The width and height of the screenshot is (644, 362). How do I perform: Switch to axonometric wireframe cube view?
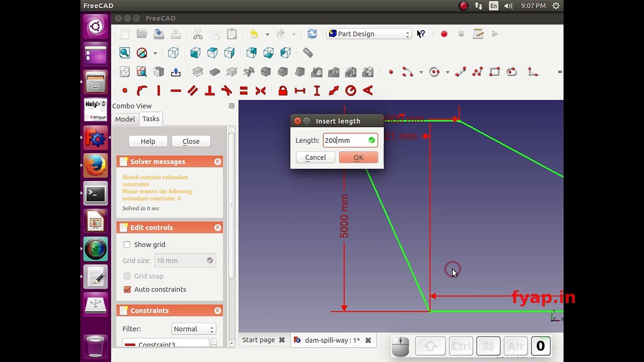pyautogui.click(x=173, y=53)
